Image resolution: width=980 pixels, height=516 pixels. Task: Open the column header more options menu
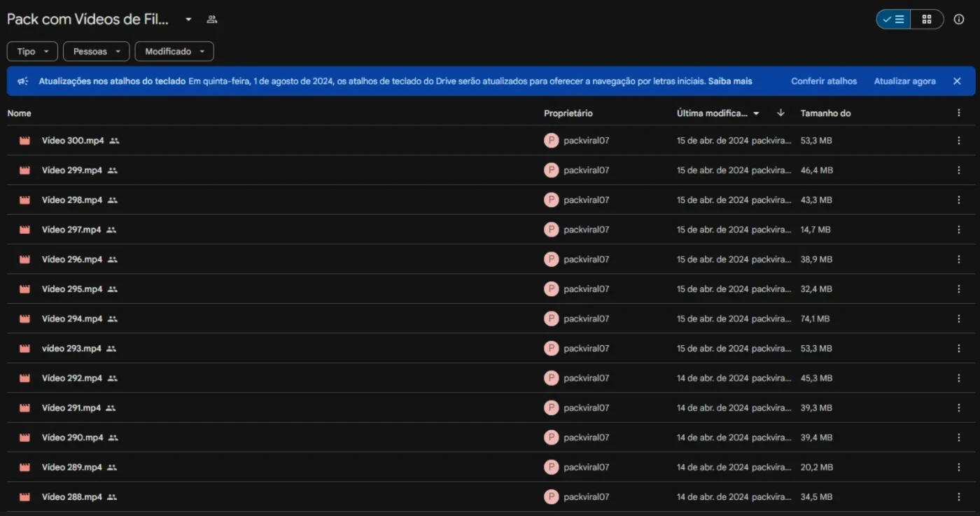pos(958,113)
